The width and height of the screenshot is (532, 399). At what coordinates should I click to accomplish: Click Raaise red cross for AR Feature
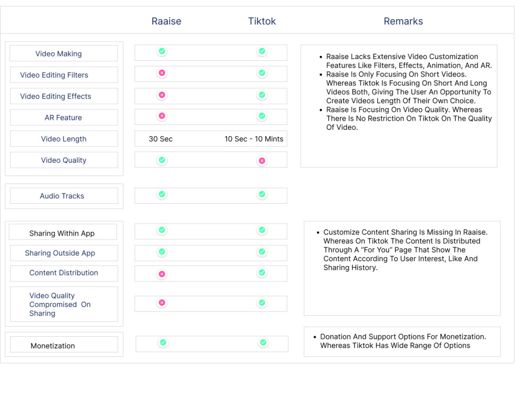pos(162,115)
